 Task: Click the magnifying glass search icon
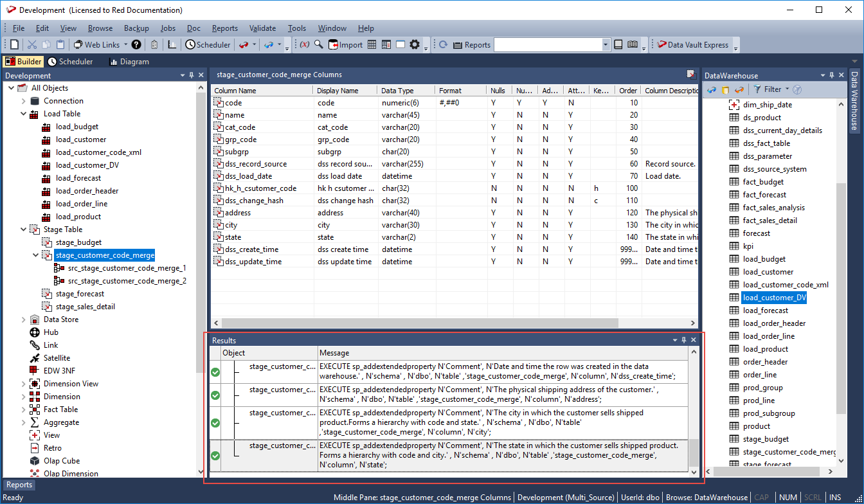(x=318, y=45)
